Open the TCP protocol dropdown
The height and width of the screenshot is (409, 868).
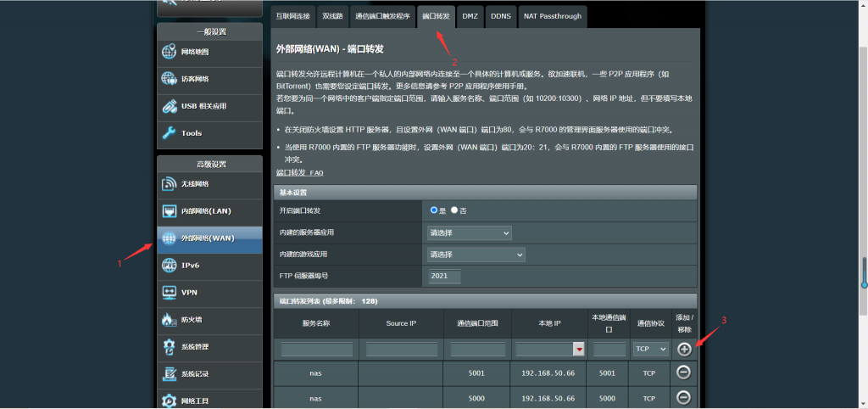650,349
